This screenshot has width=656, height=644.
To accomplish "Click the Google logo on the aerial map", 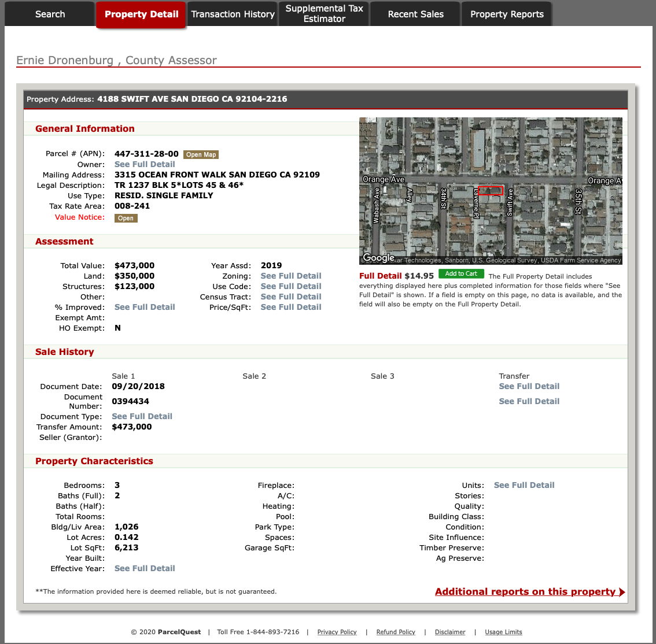I will [x=378, y=257].
